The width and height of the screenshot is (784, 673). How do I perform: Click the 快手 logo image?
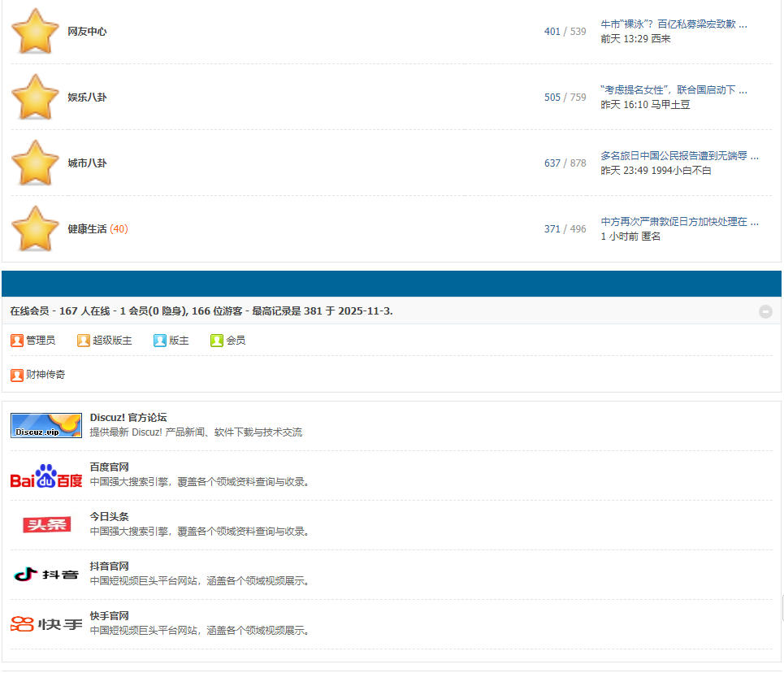pos(46,623)
